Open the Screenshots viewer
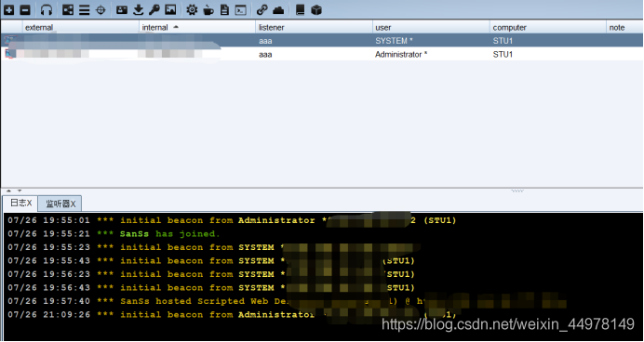Screen dimensions: 644x342 tap(170, 10)
